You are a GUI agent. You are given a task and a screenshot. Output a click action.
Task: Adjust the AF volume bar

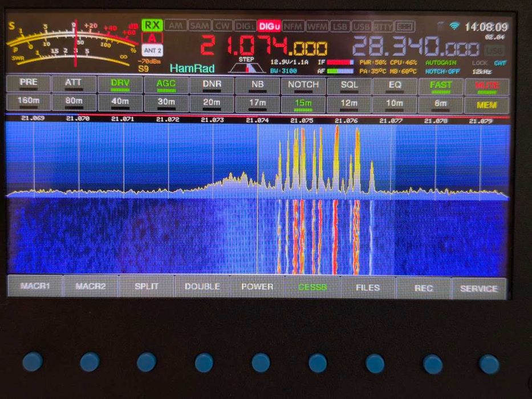click(x=340, y=71)
